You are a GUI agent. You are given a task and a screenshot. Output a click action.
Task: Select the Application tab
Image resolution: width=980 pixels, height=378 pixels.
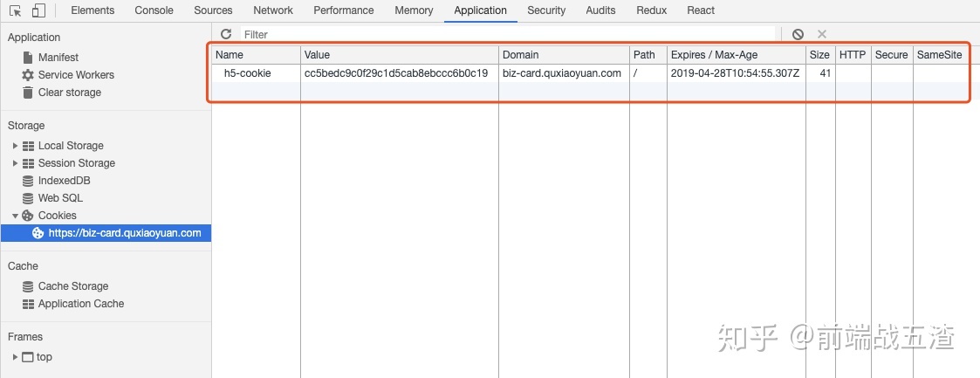tap(481, 10)
